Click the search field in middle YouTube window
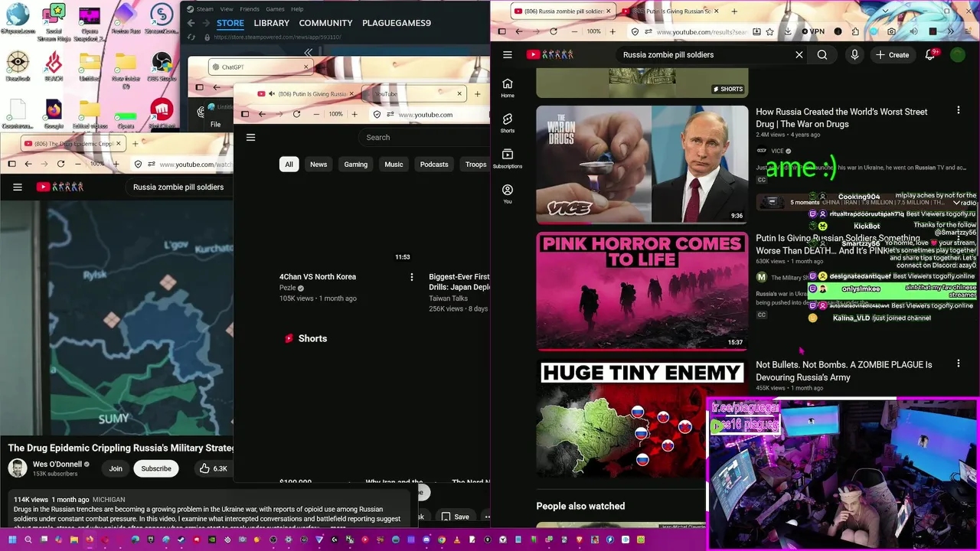The width and height of the screenshot is (980, 551). [x=426, y=137]
